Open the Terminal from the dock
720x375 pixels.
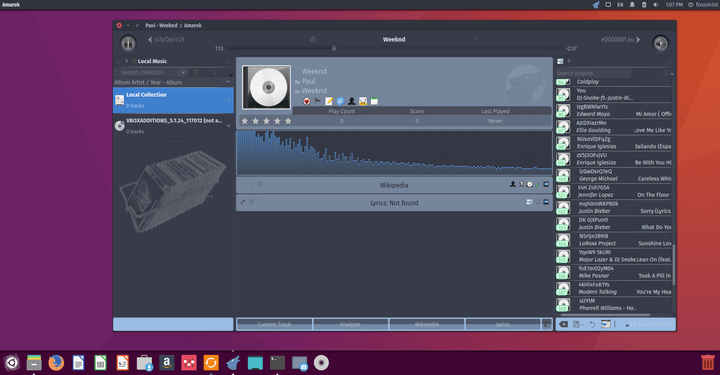[277, 363]
